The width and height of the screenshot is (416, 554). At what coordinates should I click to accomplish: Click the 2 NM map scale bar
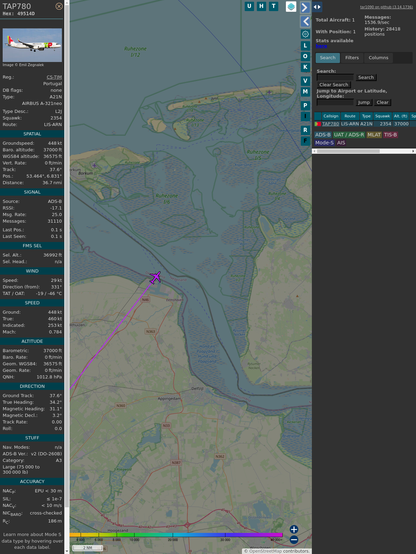87,548
